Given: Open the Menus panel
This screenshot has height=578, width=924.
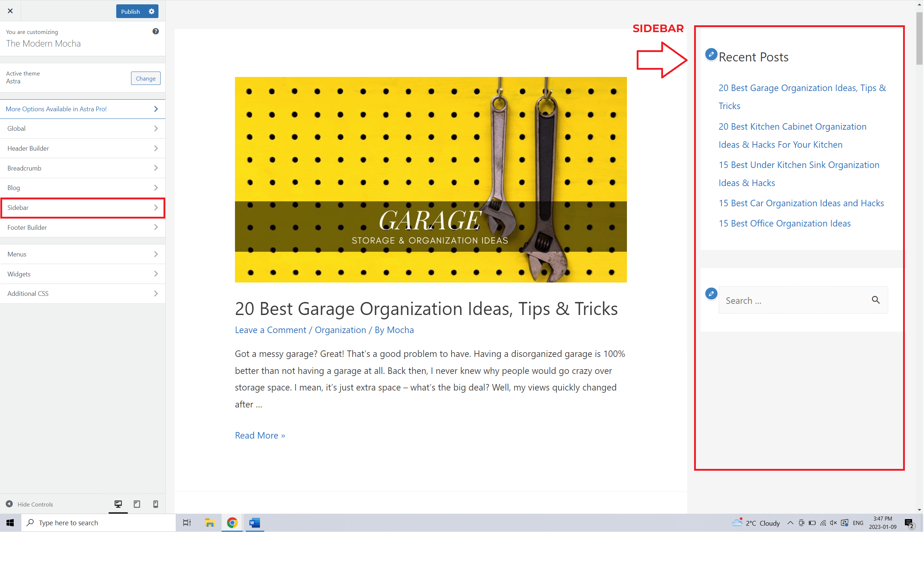Looking at the screenshot, I should (82, 254).
